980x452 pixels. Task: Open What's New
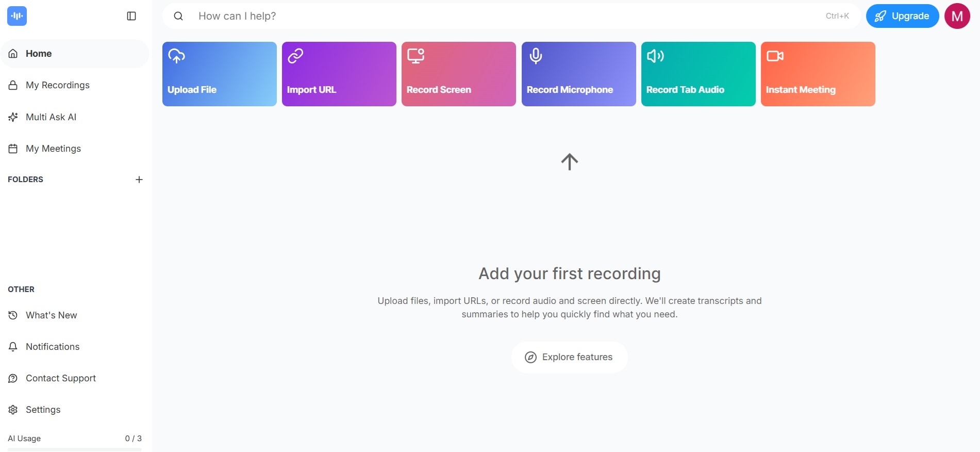75,315
